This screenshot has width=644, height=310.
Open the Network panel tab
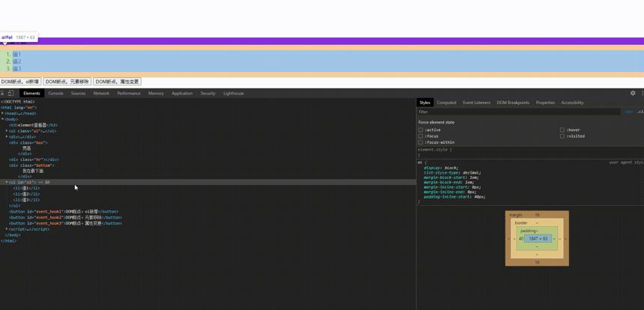click(x=101, y=93)
